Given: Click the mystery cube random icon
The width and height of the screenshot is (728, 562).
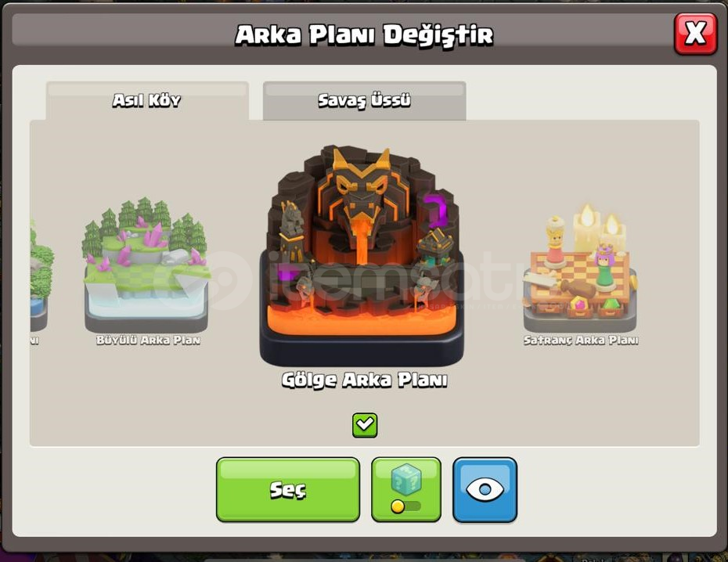Looking at the screenshot, I should pyautogui.click(x=406, y=478).
